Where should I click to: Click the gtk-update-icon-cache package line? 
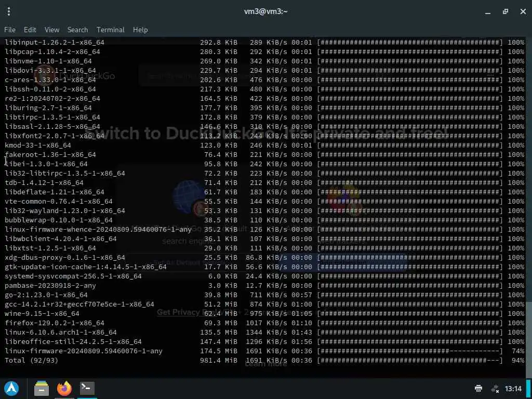(264, 267)
